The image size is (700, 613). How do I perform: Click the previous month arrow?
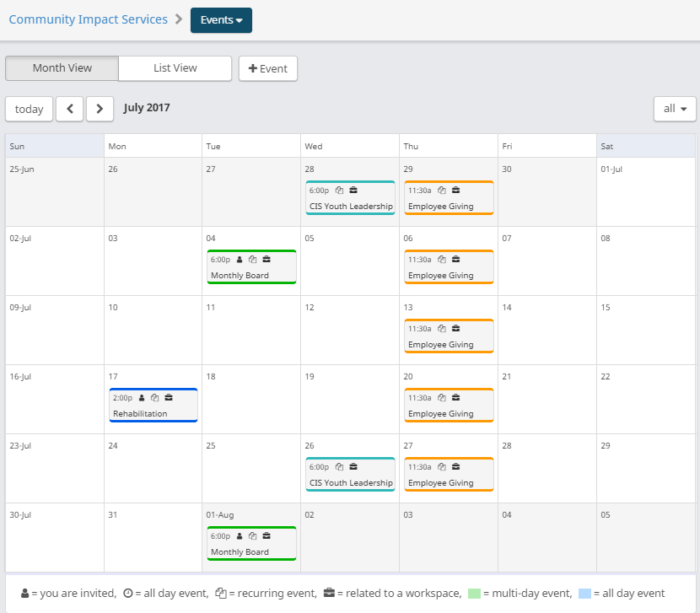[x=69, y=109]
